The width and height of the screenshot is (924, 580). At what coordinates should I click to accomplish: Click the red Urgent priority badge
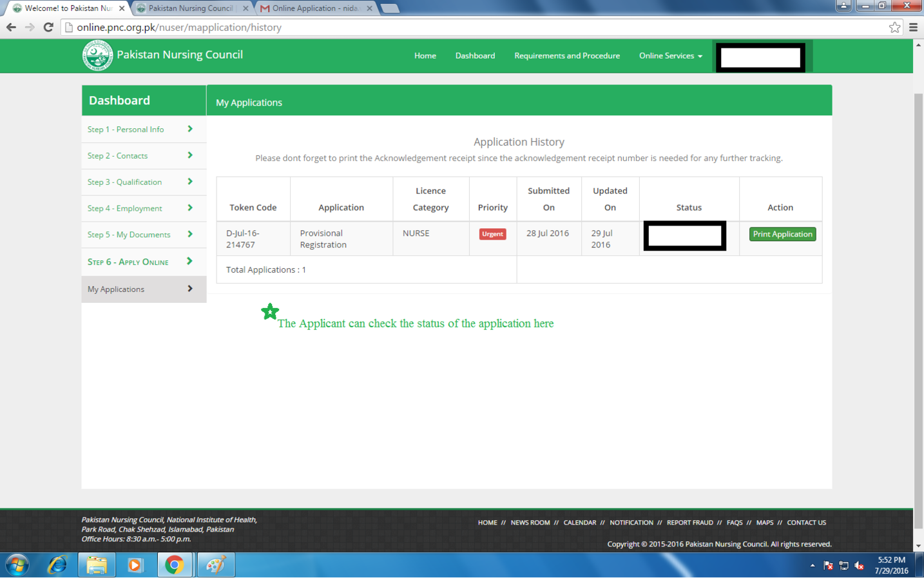pos(492,234)
